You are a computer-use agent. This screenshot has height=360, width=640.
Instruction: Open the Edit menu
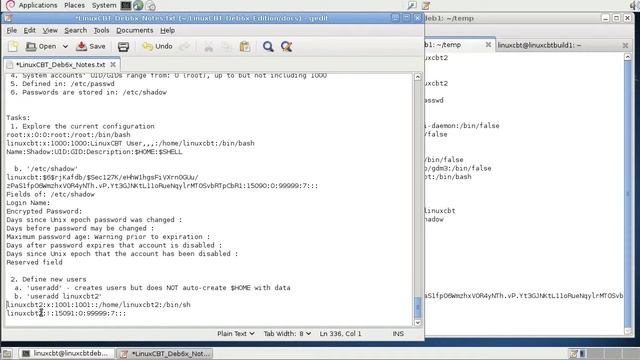pos(29,30)
